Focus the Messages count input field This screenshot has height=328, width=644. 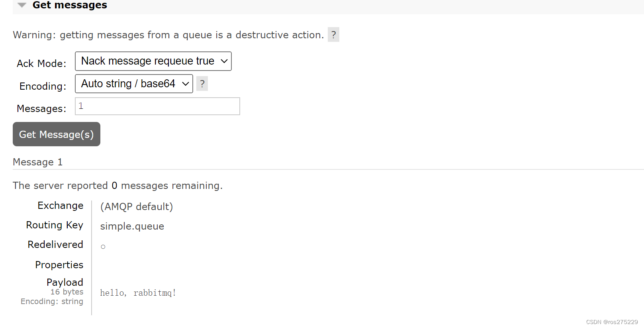(x=157, y=106)
